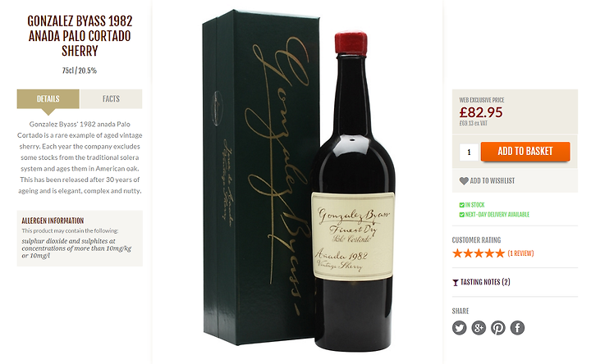Screen dimensions: 591x364
Task: Share on Facebook via the icon
Action: click(517, 327)
